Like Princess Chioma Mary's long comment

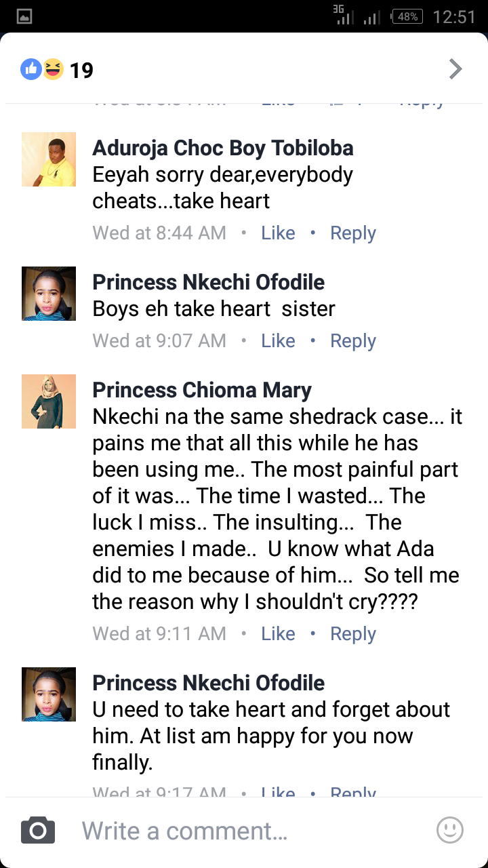tap(278, 634)
